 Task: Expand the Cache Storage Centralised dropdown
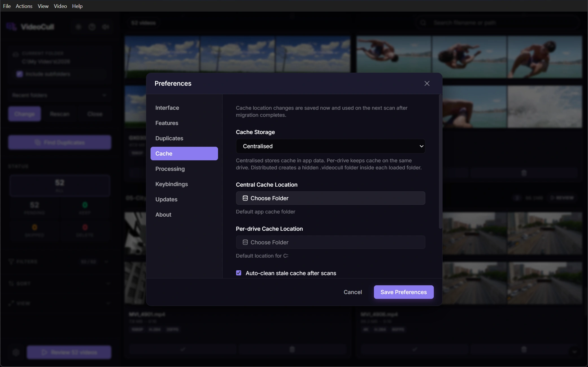click(330, 146)
